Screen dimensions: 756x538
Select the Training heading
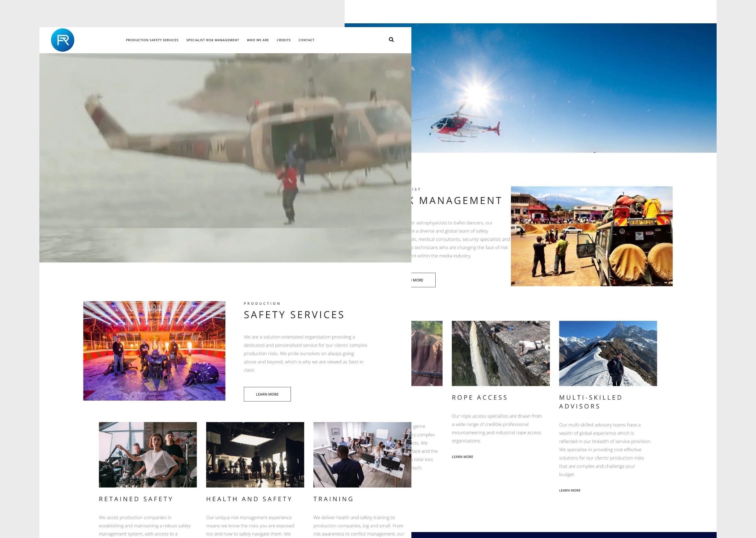(334, 499)
